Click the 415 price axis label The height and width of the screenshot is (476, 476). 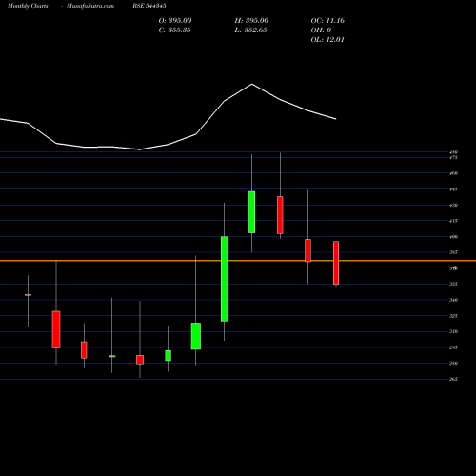click(x=454, y=221)
